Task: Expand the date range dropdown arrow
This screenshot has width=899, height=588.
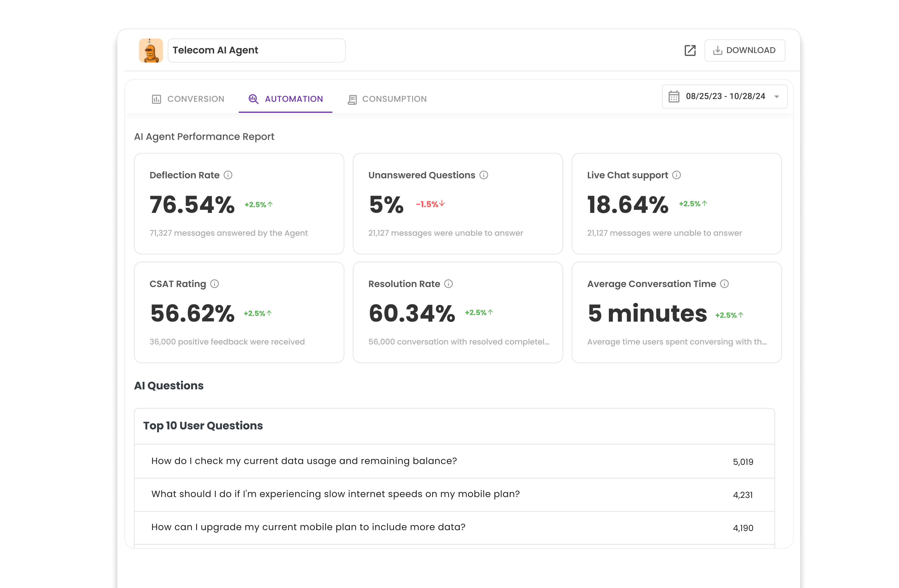Action: [x=776, y=97]
